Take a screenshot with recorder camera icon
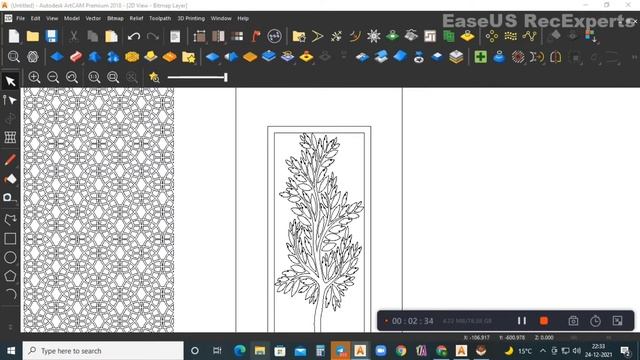The height and width of the screenshot is (360, 640). [x=573, y=321]
